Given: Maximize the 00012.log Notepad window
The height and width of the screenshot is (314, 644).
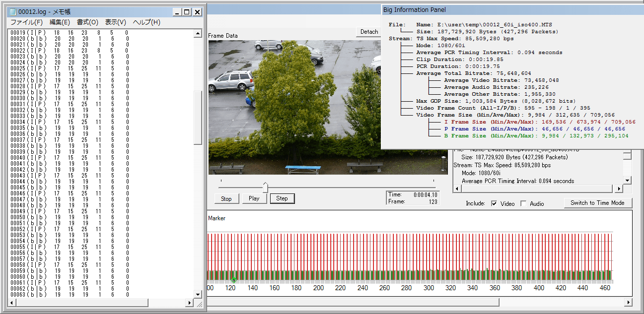Looking at the screenshot, I should [x=187, y=12].
